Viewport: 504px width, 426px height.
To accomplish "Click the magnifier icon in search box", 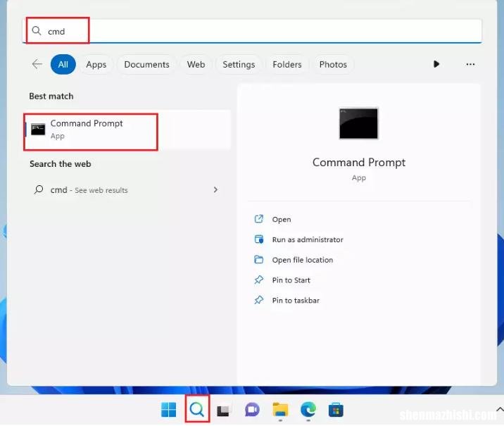I will pos(37,30).
